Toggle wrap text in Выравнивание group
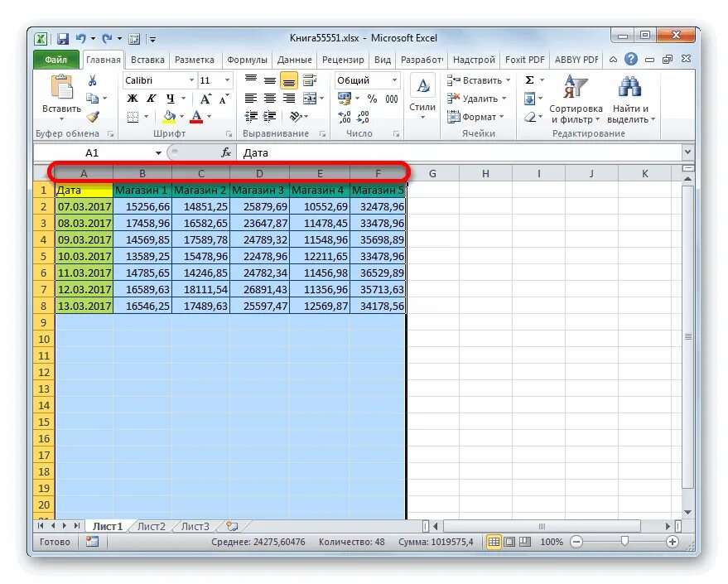 coord(310,80)
